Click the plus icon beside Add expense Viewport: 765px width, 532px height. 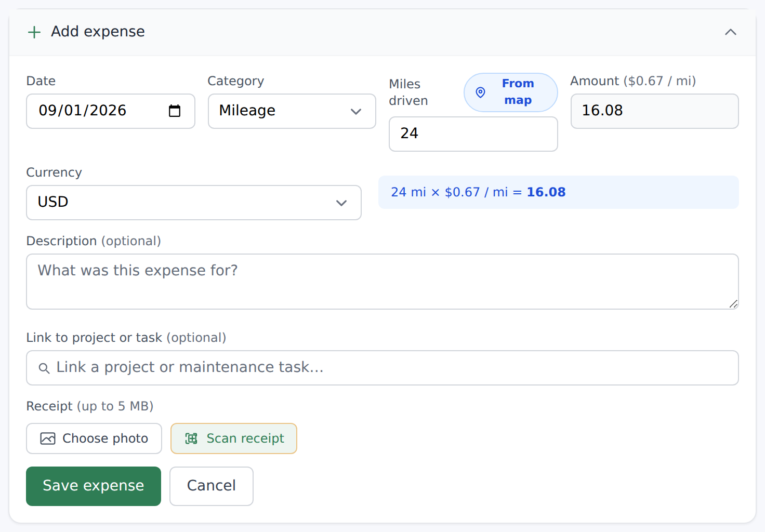[34, 32]
